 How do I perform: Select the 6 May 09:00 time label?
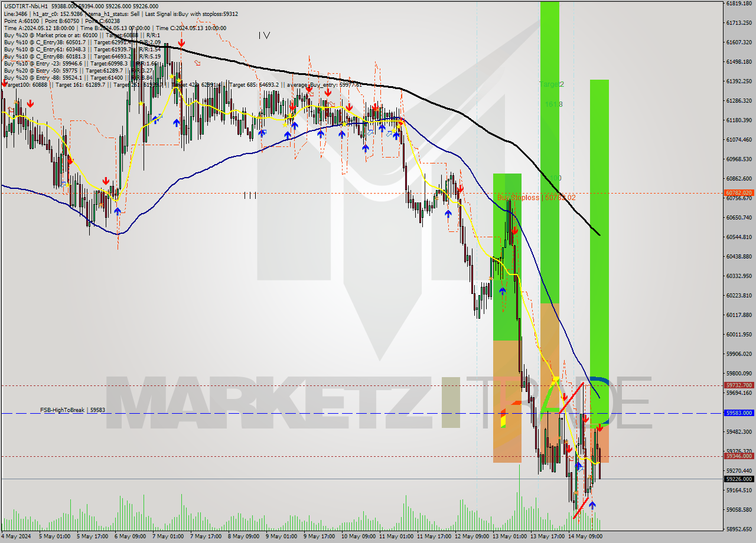tap(131, 537)
